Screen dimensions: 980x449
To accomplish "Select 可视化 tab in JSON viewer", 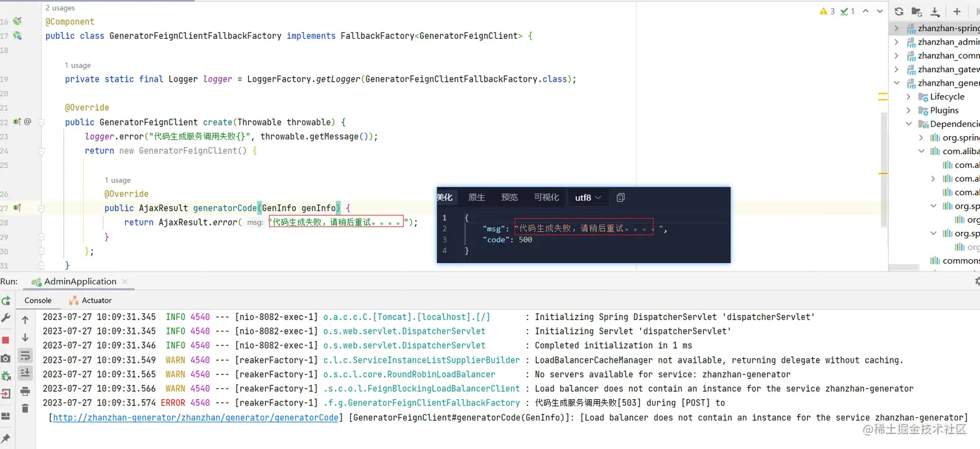I will pos(546,198).
